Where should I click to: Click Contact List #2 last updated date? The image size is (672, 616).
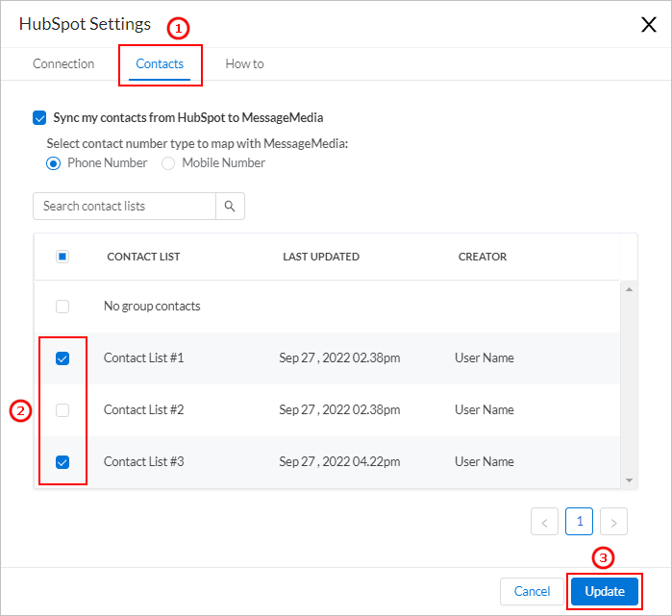(339, 410)
